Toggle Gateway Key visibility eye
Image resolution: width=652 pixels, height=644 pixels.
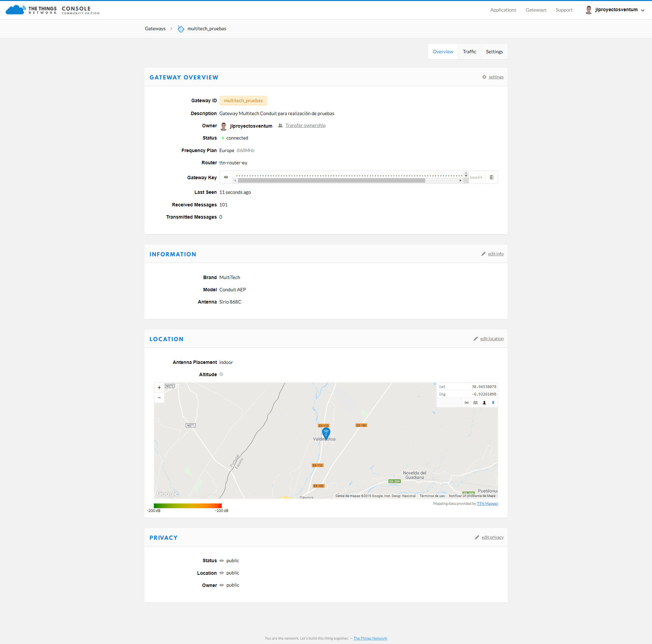pyautogui.click(x=226, y=177)
